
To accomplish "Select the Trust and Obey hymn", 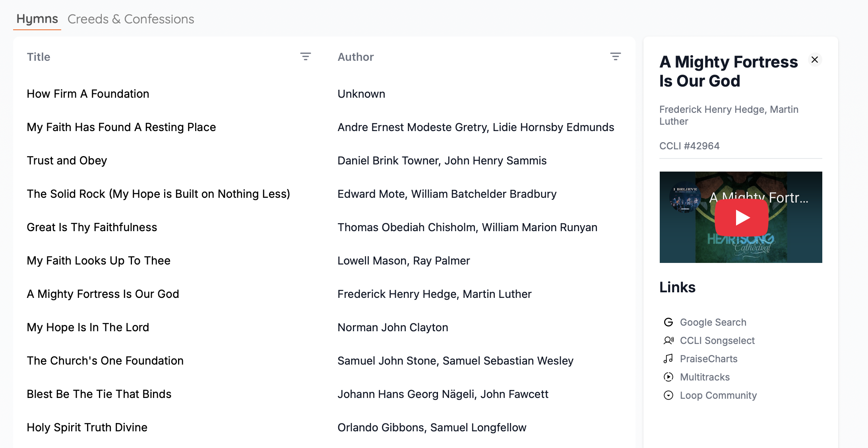I will tap(67, 160).
